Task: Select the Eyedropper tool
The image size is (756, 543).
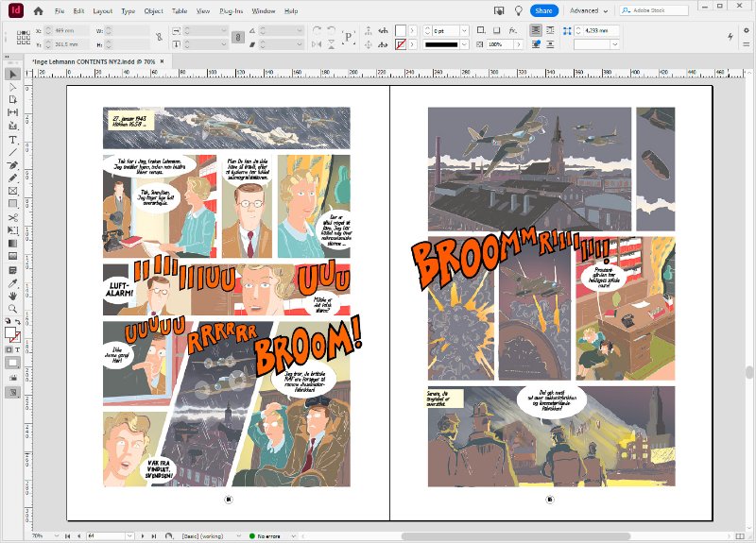Action: click(x=13, y=282)
